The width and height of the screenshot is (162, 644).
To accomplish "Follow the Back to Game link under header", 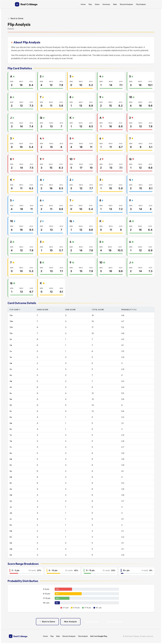I will 16,18.
